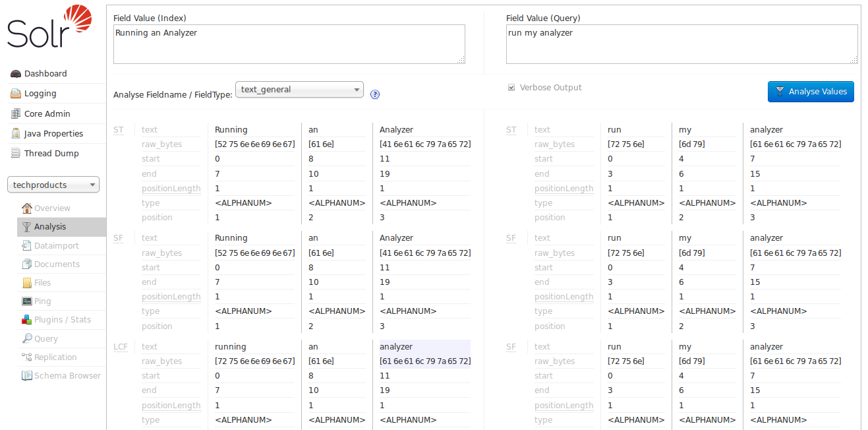The width and height of the screenshot is (868, 430).
Task: Click the LCF abbreviation on index side
Action: pos(121,346)
